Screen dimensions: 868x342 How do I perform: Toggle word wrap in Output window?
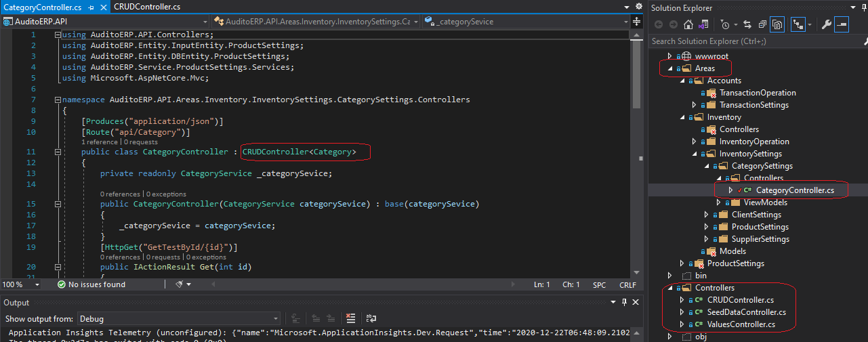(x=371, y=318)
